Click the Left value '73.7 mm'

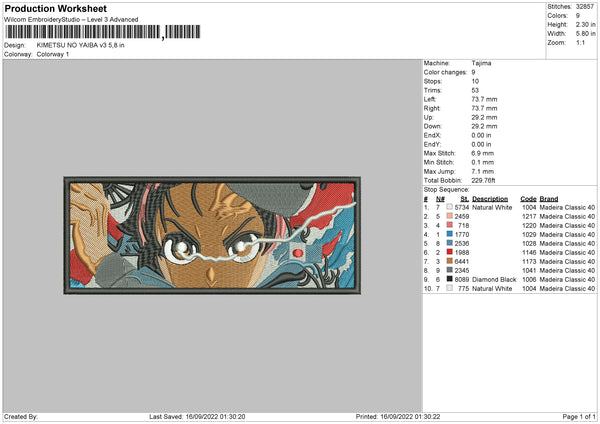click(x=484, y=99)
